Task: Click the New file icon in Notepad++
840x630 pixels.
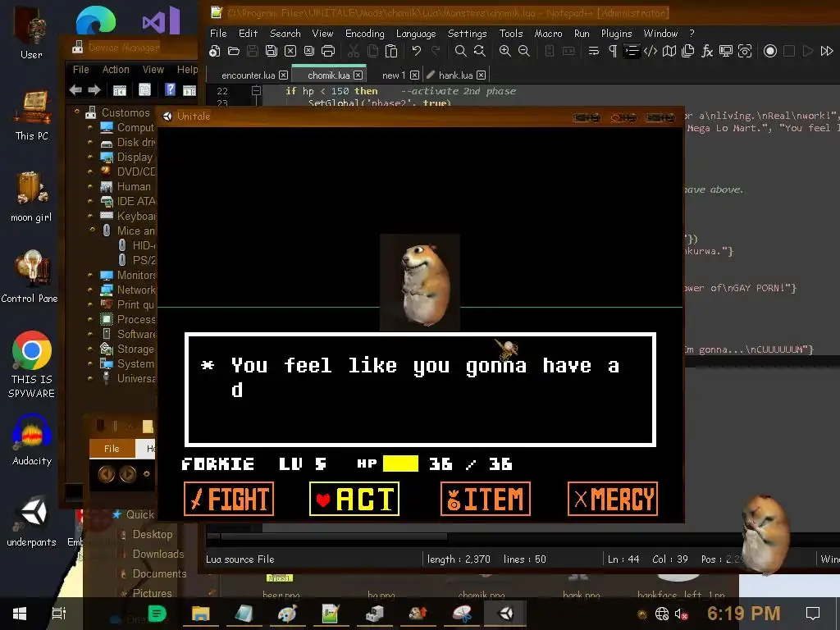Action: [x=215, y=51]
